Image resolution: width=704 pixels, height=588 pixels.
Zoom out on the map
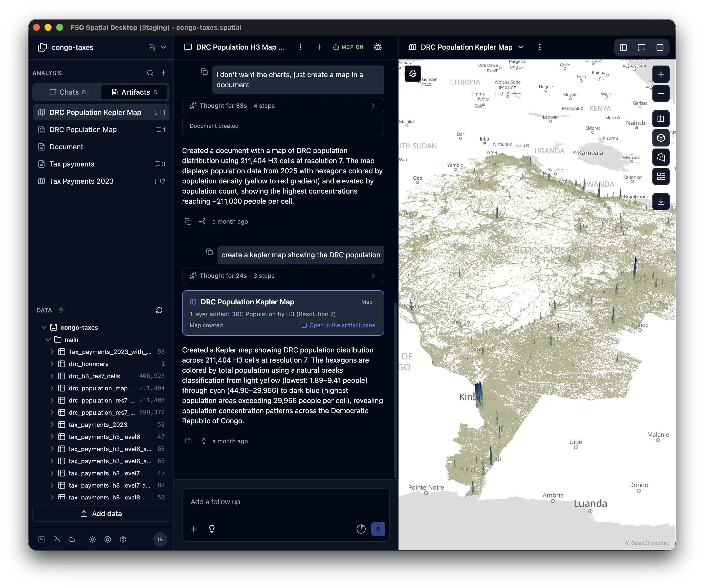point(661,93)
